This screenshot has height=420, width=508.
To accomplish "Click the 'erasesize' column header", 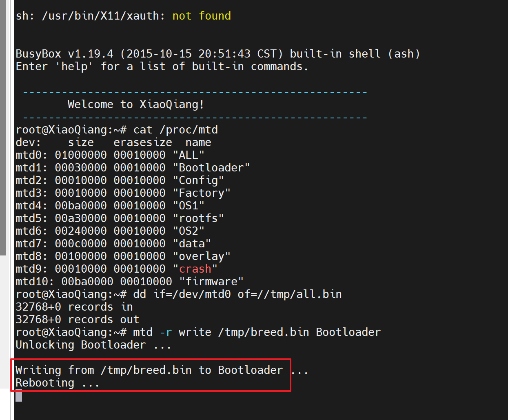I will pos(143,142).
